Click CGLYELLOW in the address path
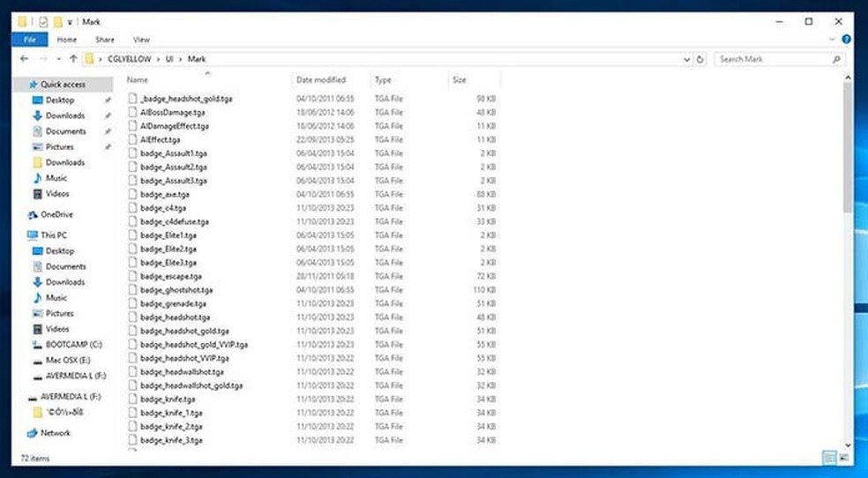Viewport: 868px width, 478px height. [x=129, y=58]
